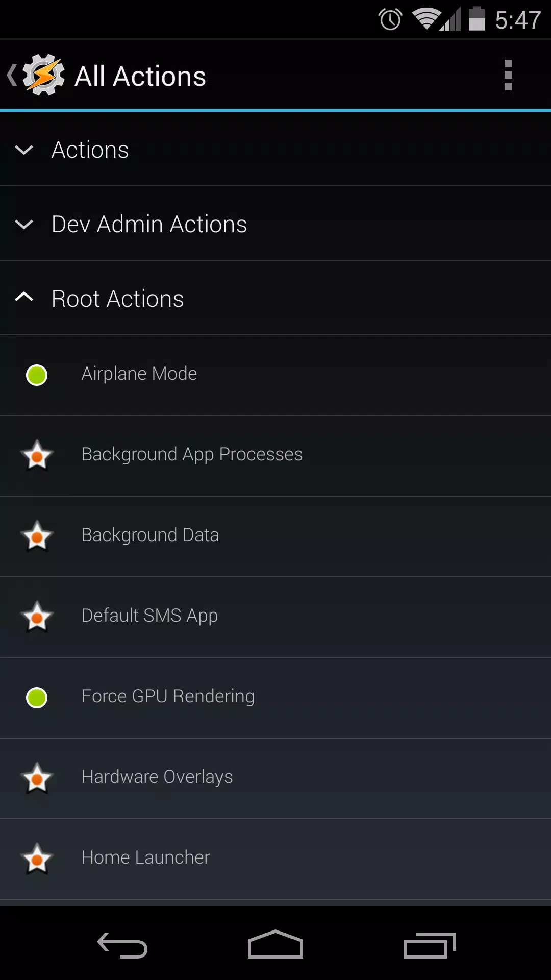Click the star icon beside Background Data
Viewport: 551px width, 980px height.
pyautogui.click(x=37, y=536)
